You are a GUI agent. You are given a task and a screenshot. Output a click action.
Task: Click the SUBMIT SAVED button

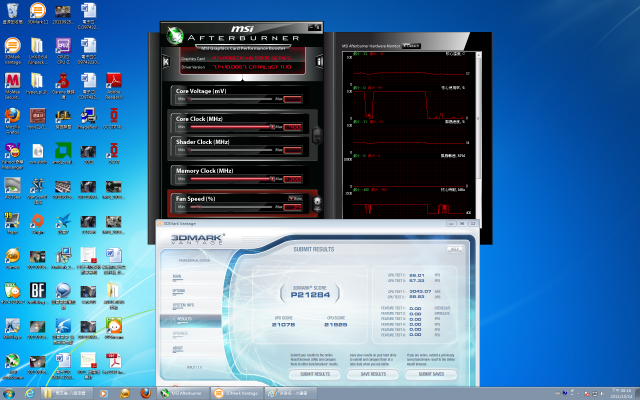click(x=431, y=374)
